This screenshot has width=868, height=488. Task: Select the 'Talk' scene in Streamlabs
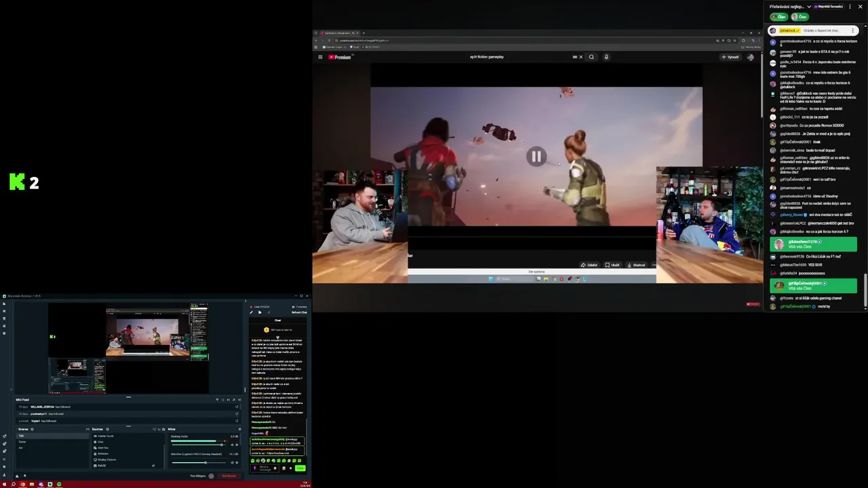pos(54,436)
